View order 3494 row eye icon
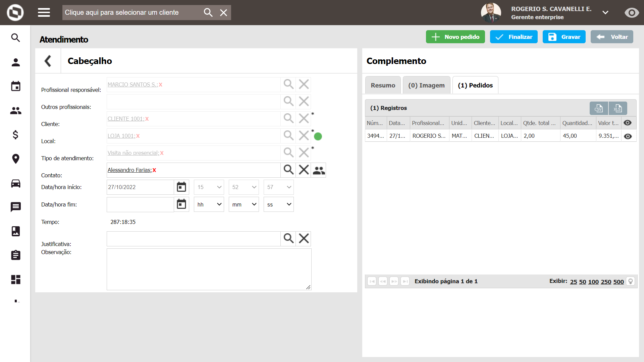 (628, 136)
